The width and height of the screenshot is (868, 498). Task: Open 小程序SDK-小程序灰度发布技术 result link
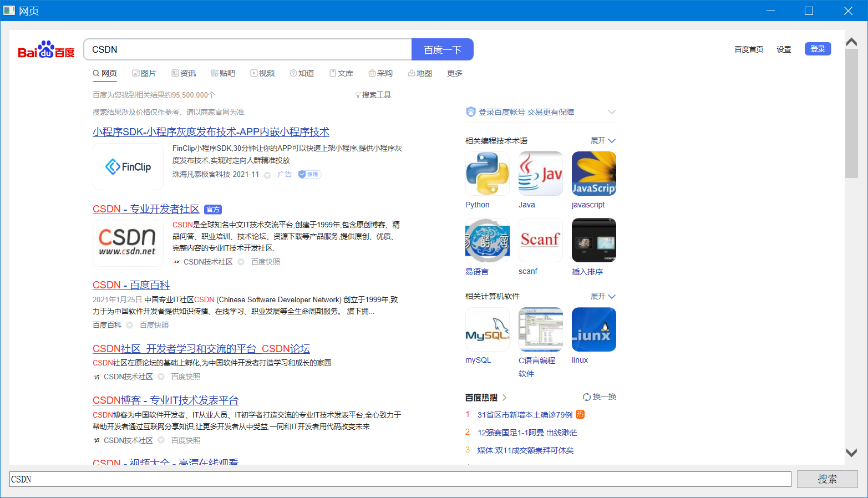pyautogui.click(x=211, y=132)
